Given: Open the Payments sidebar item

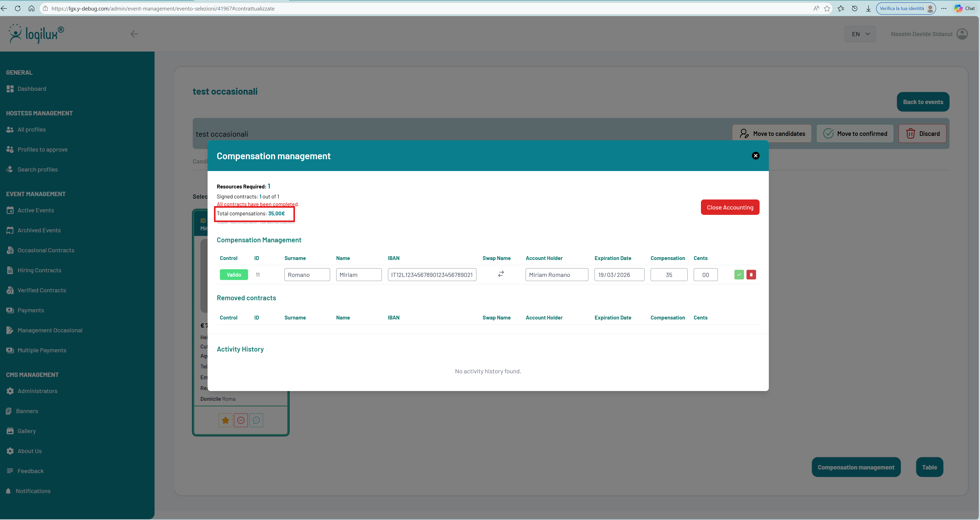Looking at the screenshot, I should pos(30,310).
